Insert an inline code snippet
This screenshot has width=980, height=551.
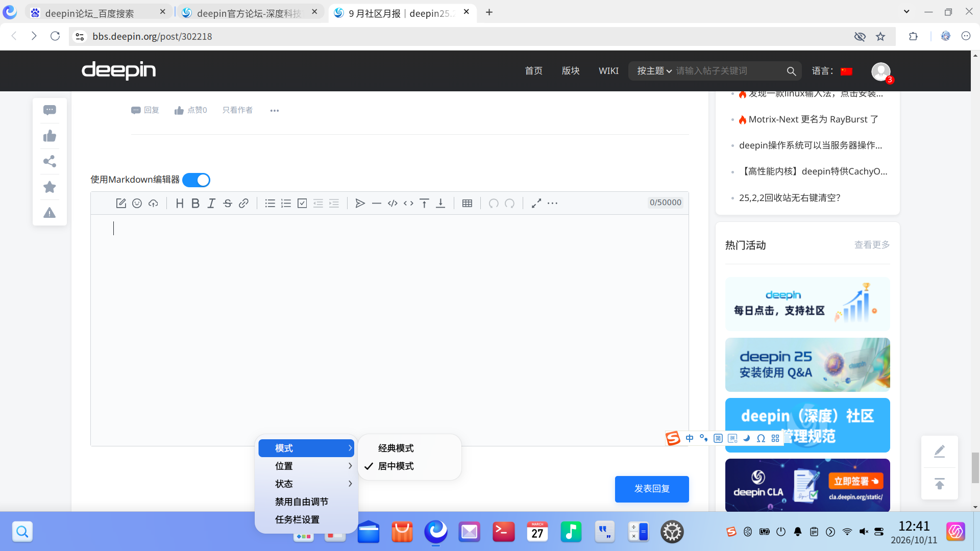point(408,204)
